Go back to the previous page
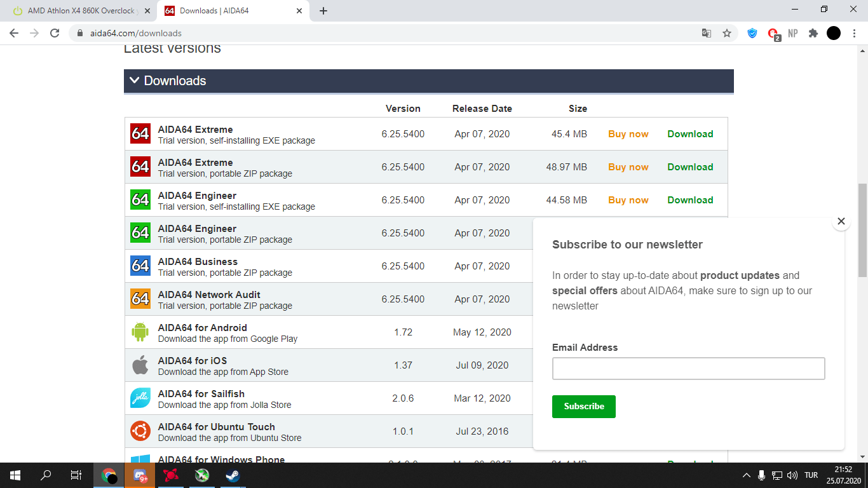 point(14,33)
